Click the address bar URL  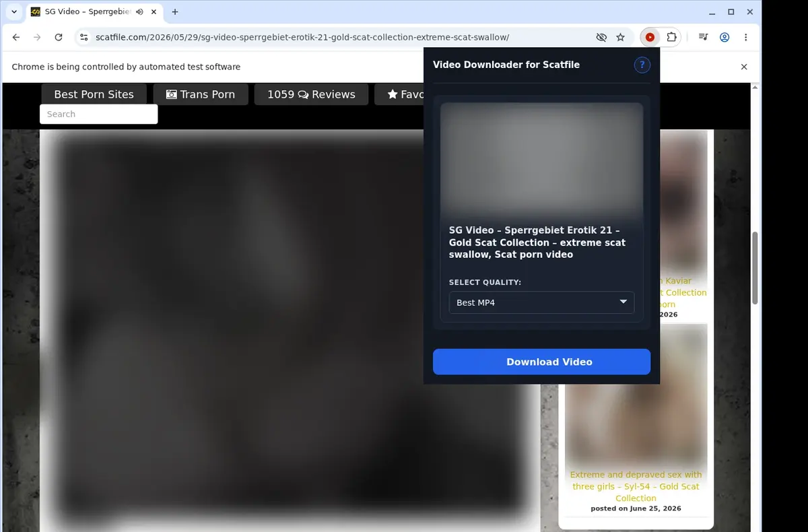301,38
